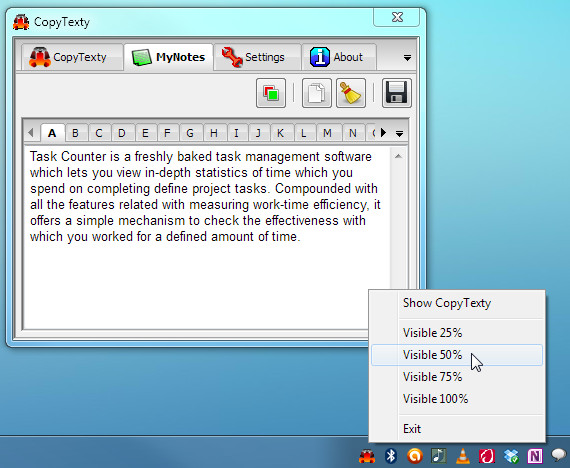Select note tab letter G

pyautogui.click(x=190, y=133)
